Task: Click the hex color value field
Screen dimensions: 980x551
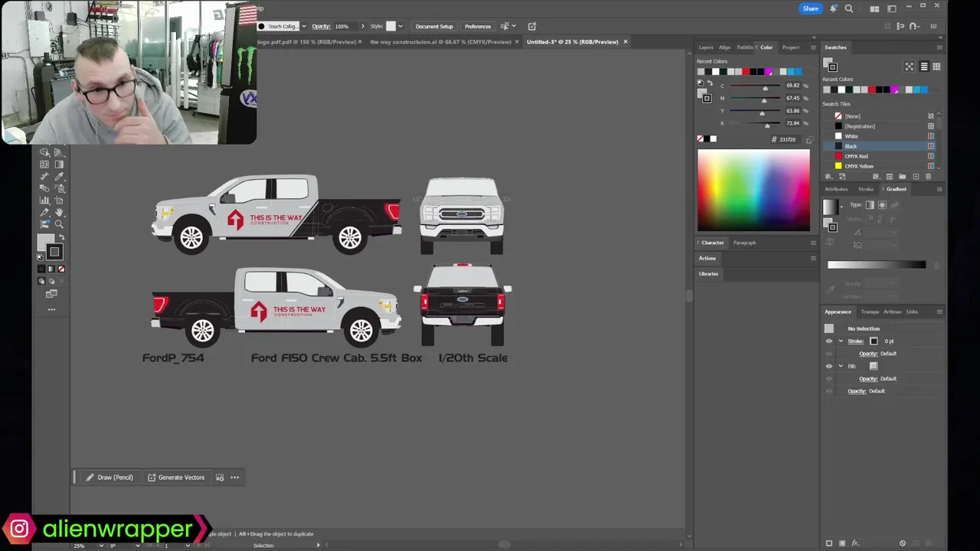Action: 789,139
